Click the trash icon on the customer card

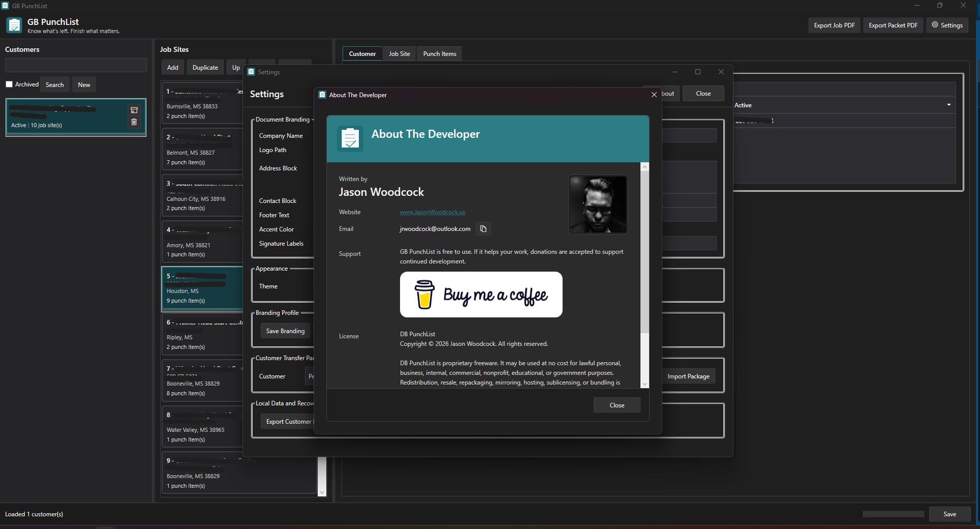coord(134,122)
